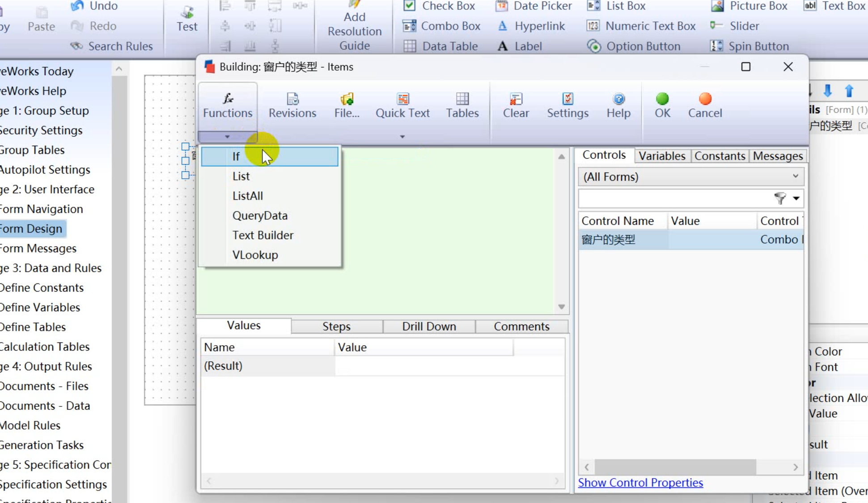
Task: Open Define Constants in the left navigation
Action: (42, 287)
